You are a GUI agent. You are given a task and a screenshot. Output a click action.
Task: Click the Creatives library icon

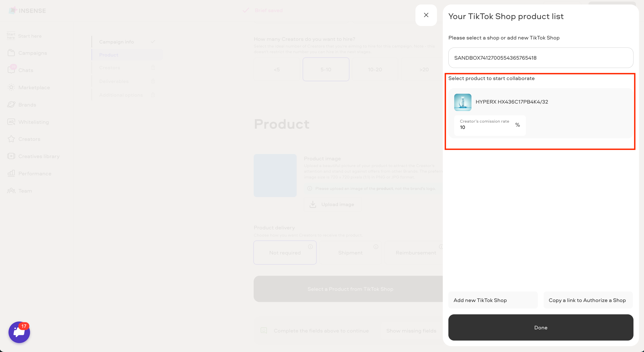point(11,156)
